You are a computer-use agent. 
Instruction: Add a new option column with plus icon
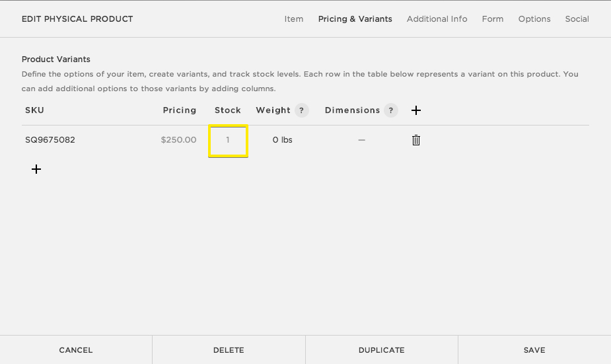point(416,110)
